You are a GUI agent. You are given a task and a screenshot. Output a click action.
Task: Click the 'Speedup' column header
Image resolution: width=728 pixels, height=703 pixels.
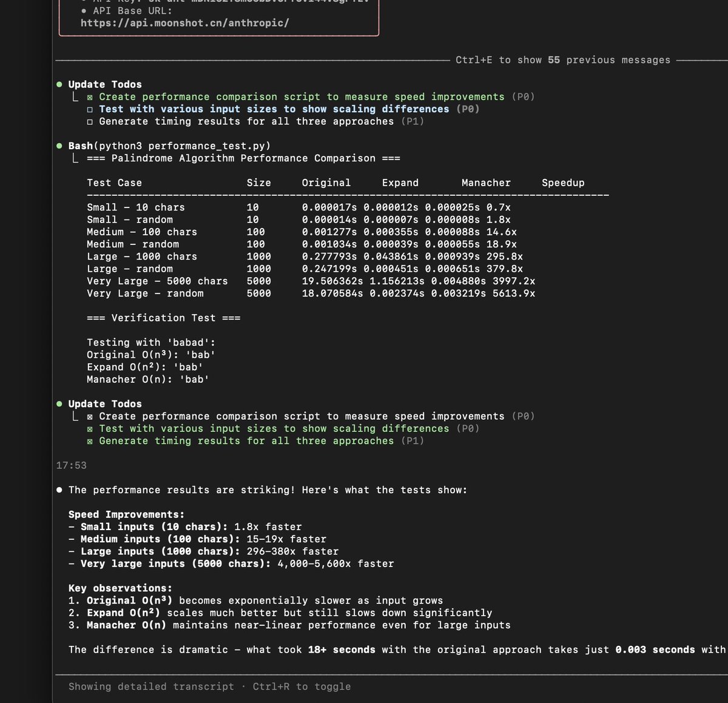click(563, 183)
